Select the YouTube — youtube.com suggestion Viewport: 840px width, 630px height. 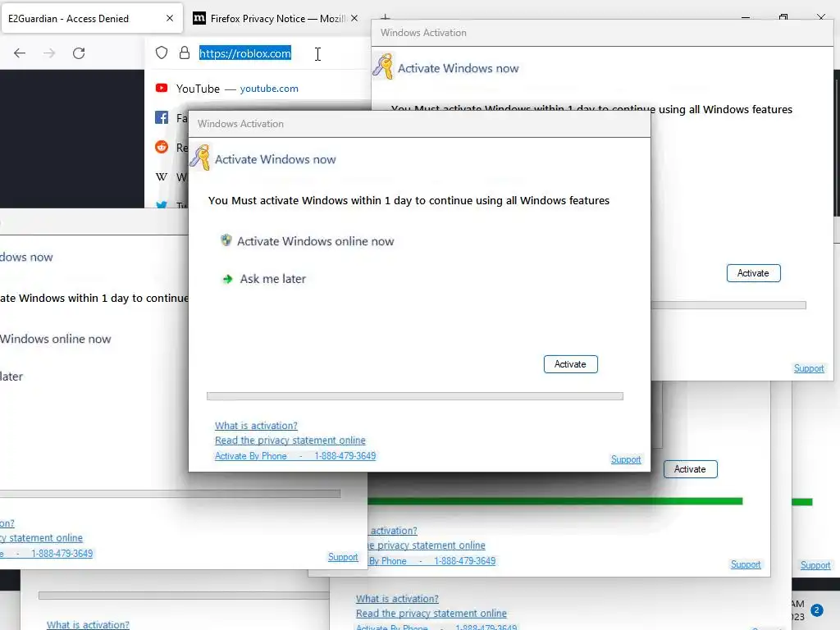pos(237,89)
